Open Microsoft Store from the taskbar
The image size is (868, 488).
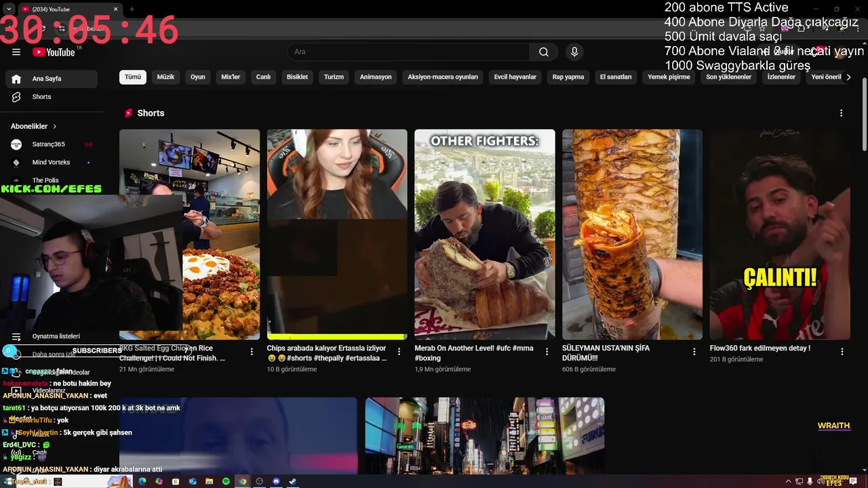point(176,482)
